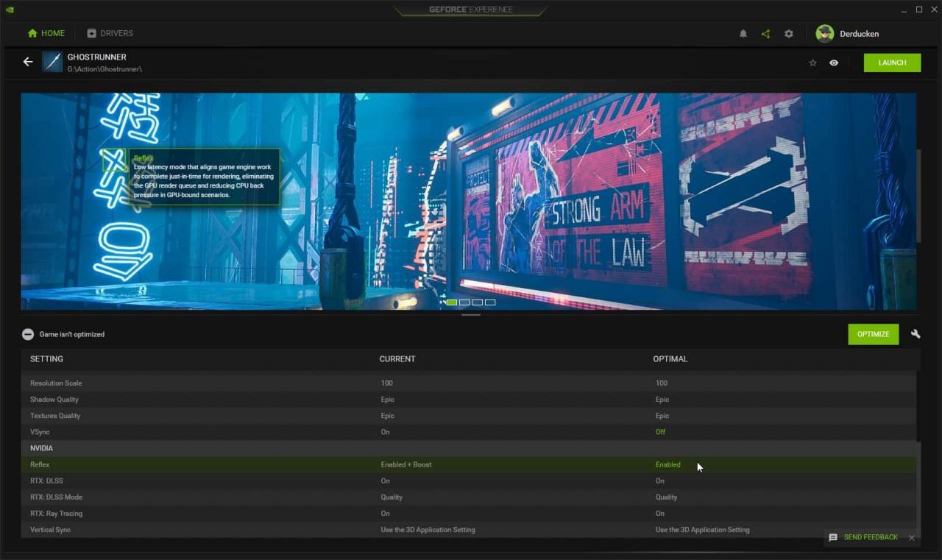Screen dimensions: 942x560
Task: Click the Derducken username
Action: tap(860, 34)
